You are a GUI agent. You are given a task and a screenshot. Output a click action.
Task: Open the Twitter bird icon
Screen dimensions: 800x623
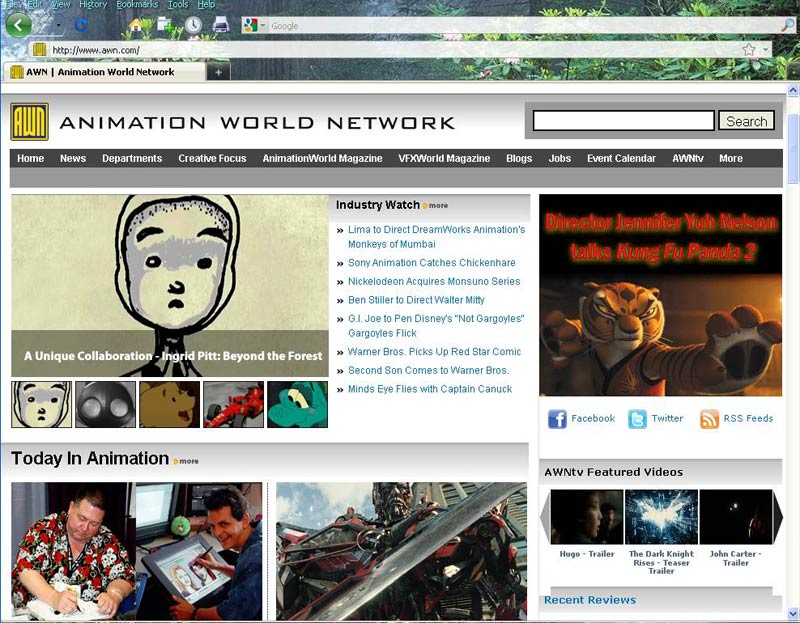(x=637, y=419)
